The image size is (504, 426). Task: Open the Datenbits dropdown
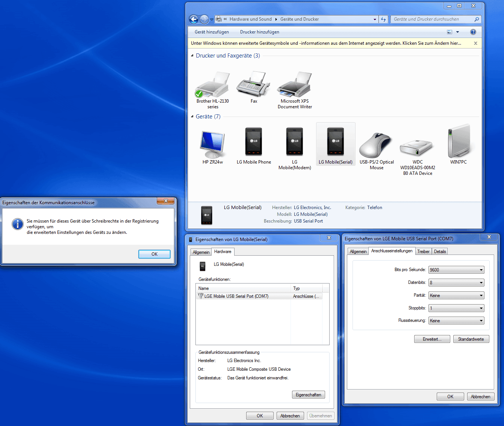point(456,283)
